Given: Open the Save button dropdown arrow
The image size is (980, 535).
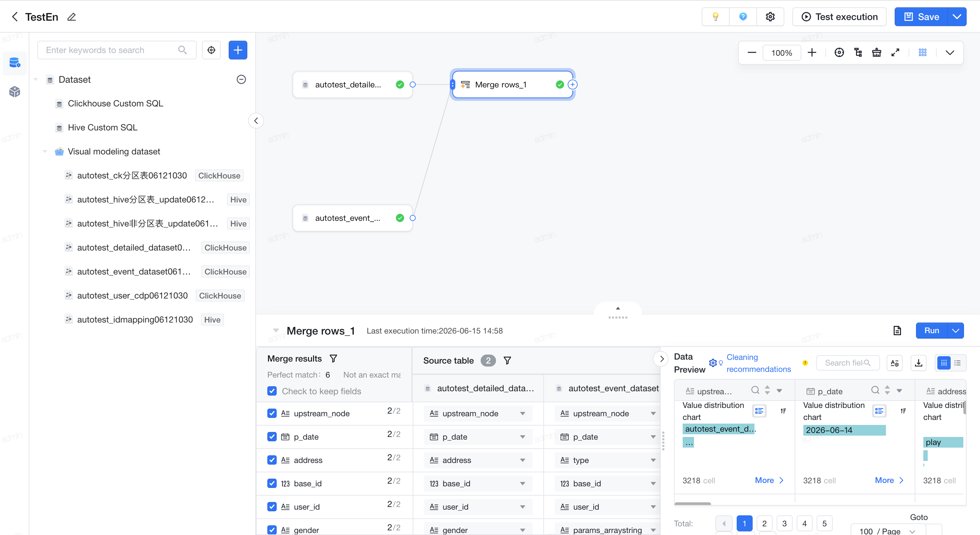Looking at the screenshot, I should [957, 17].
